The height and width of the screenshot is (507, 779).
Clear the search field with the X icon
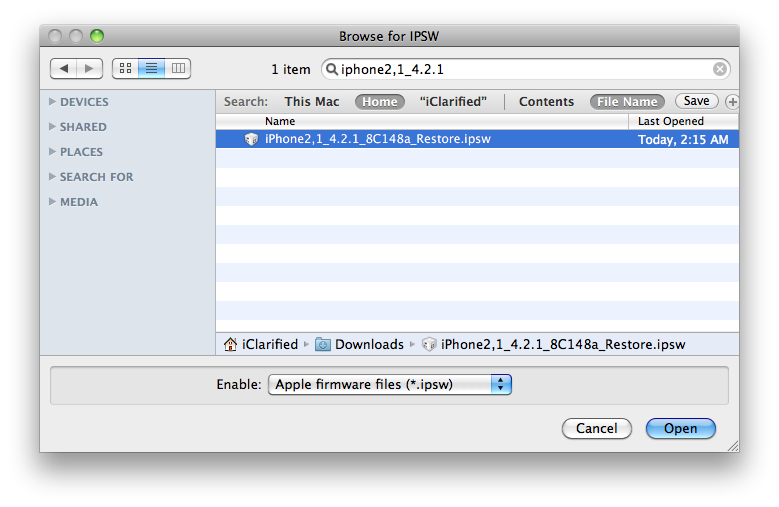pos(719,69)
